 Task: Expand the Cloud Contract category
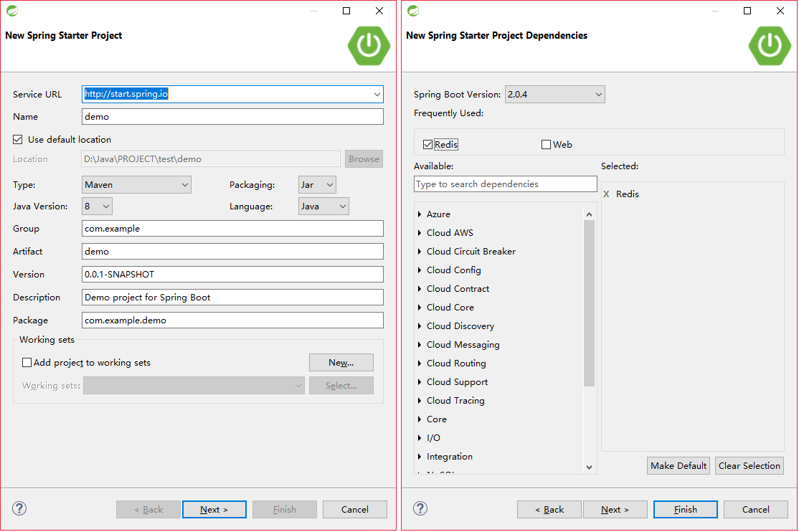click(420, 289)
